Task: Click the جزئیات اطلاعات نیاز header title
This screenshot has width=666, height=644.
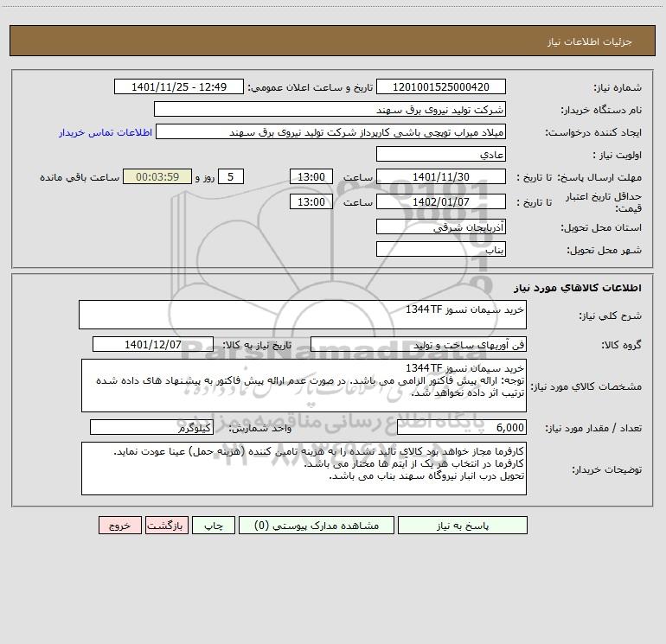Action: (590, 41)
